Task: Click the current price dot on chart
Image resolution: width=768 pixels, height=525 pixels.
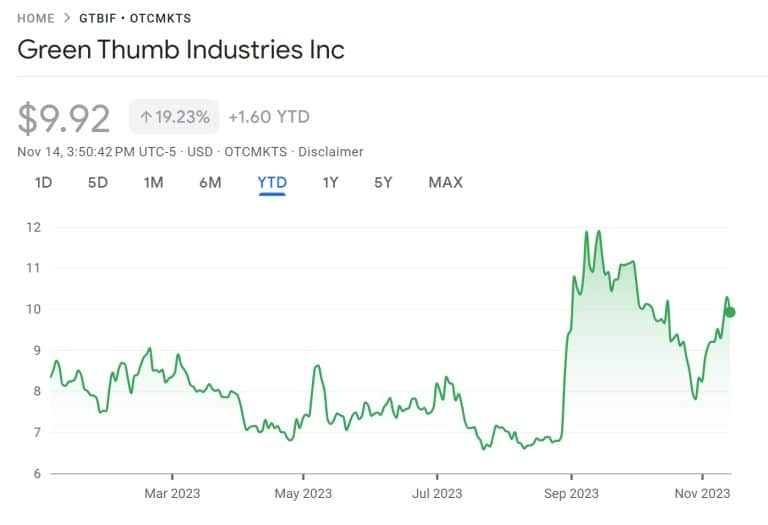Action: coord(730,312)
